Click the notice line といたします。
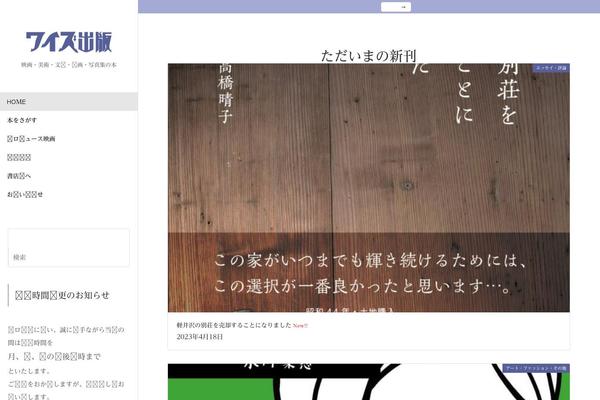The image size is (600, 400). pos(29,371)
